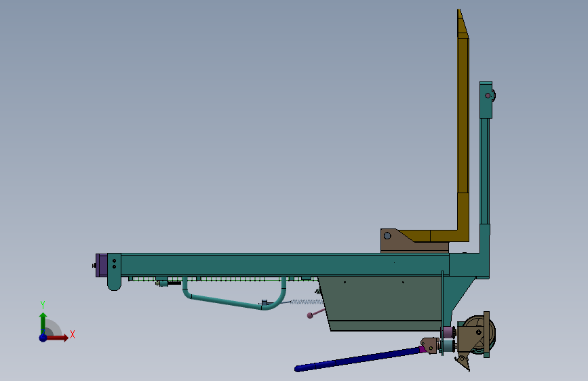Select the teal block atop the vertical post
This screenshot has width=588, height=381.
click(x=486, y=100)
